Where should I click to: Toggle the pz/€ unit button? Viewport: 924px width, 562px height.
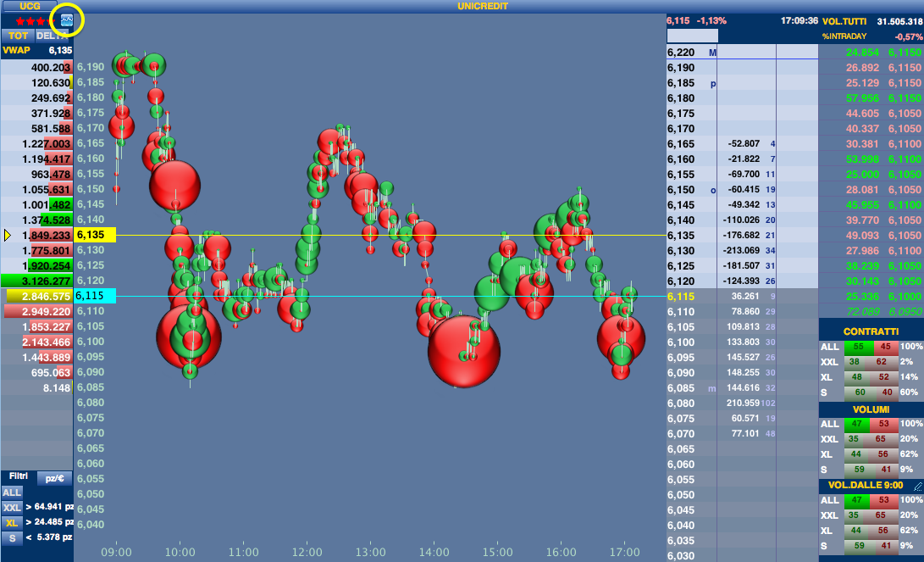point(55,478)
